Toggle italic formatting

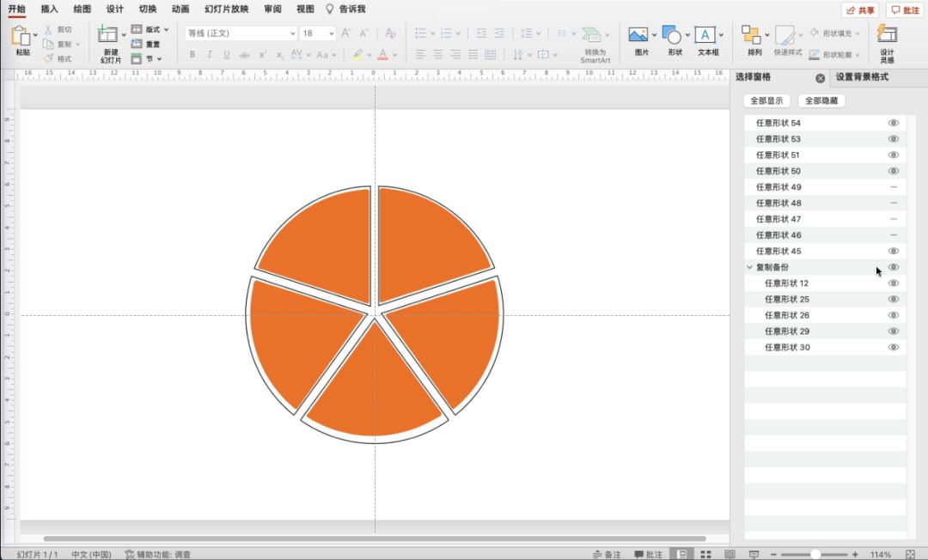point(210,54)
